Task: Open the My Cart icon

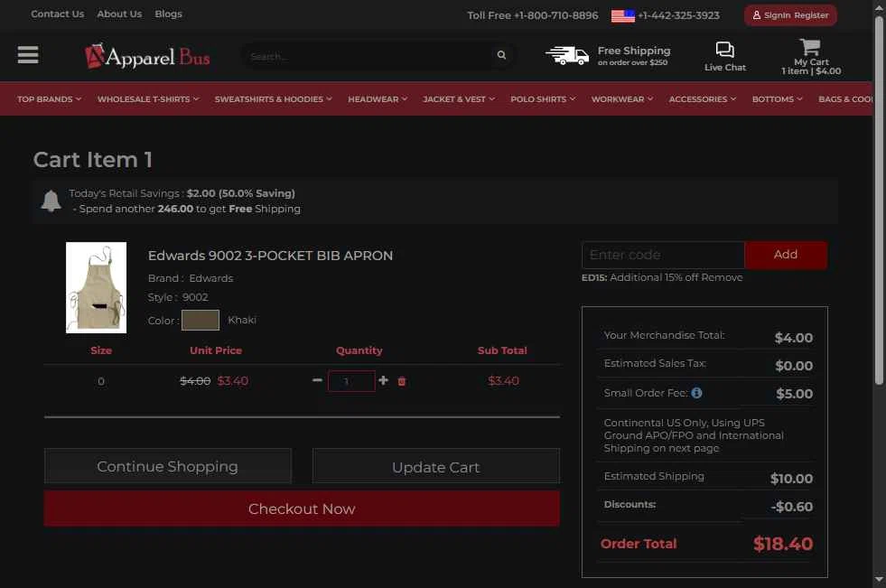Action: click(810, 46)
